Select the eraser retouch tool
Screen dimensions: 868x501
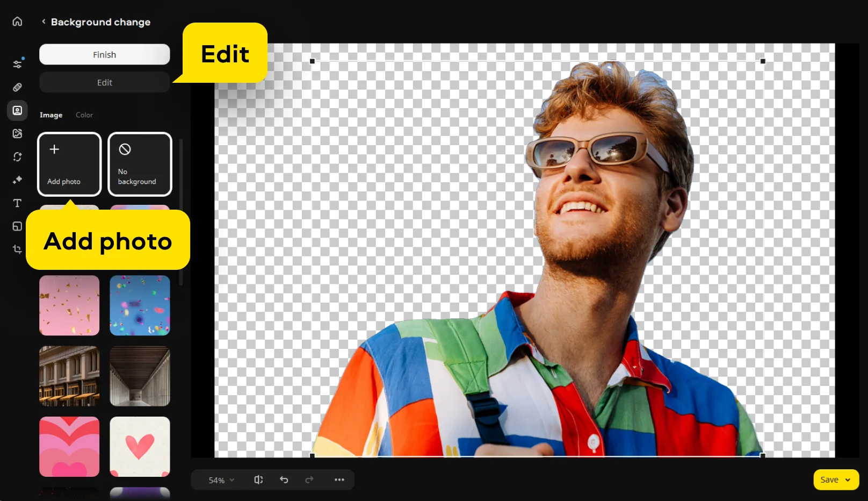[x=17, y=87]
